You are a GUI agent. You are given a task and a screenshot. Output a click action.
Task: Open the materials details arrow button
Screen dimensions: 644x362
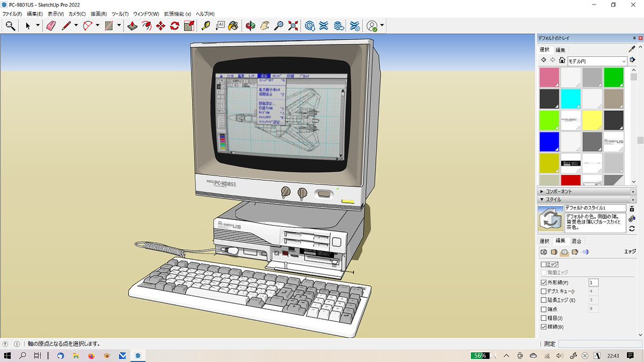(633, 60)
